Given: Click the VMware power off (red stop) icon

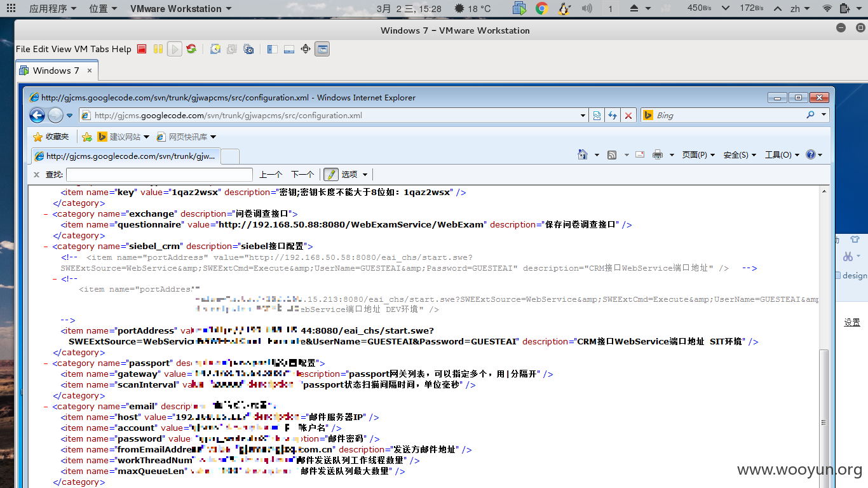Looking at the screenshot, I should click(142, 49).
